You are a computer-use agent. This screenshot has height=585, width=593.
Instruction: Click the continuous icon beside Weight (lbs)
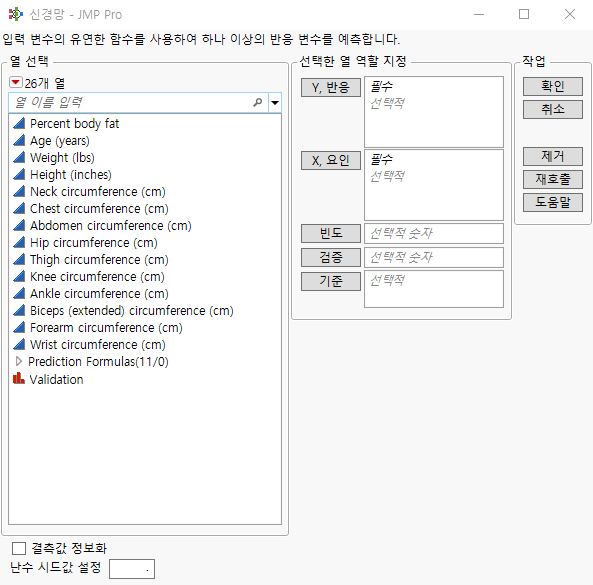point(19,157)
